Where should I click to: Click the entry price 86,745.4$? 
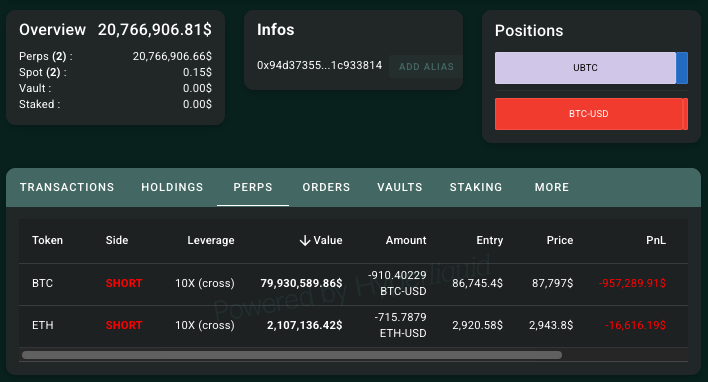[x=477, y=283]
